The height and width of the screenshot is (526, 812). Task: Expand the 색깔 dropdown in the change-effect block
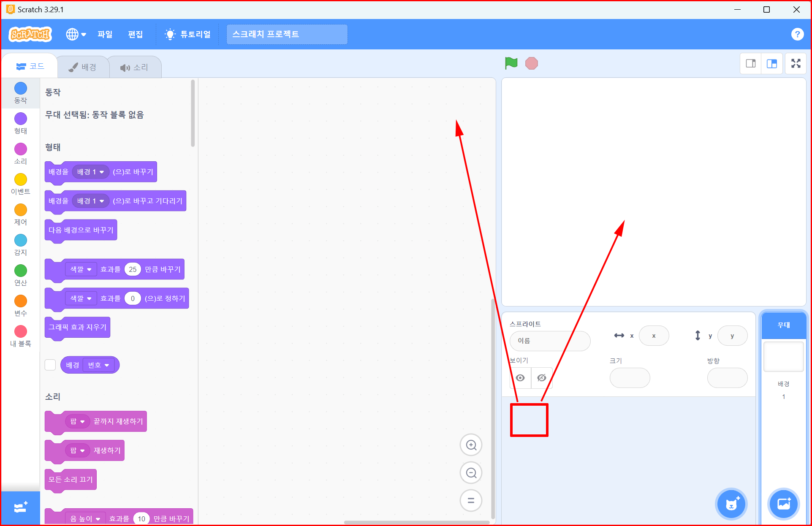coord(81,269)
